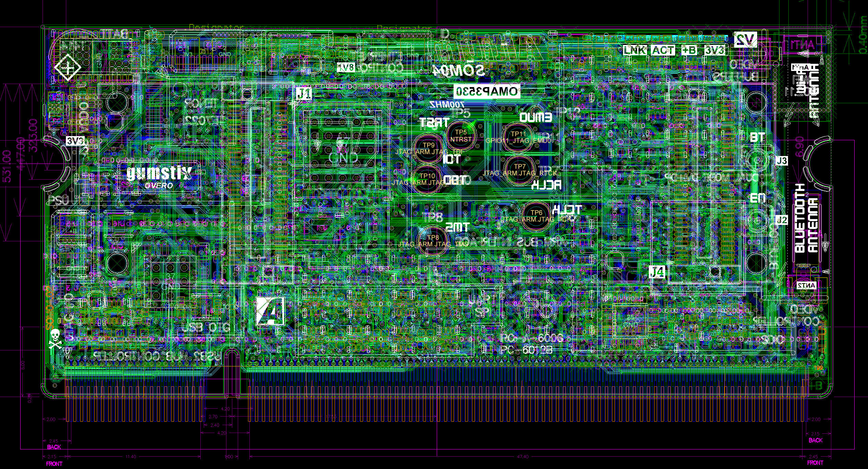This screenshot has height=469, width=868.
Task: Select the green +B label at board corner
Action: coord(816,386)
